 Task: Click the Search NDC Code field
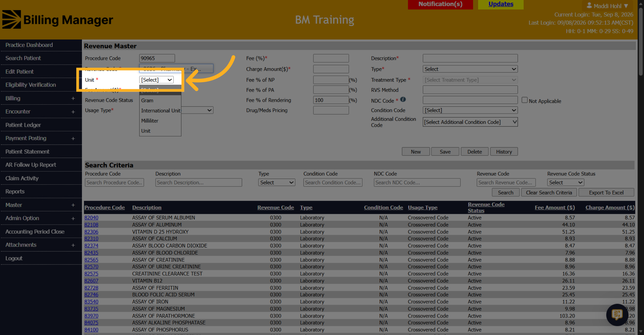click(x=417, y=182)
